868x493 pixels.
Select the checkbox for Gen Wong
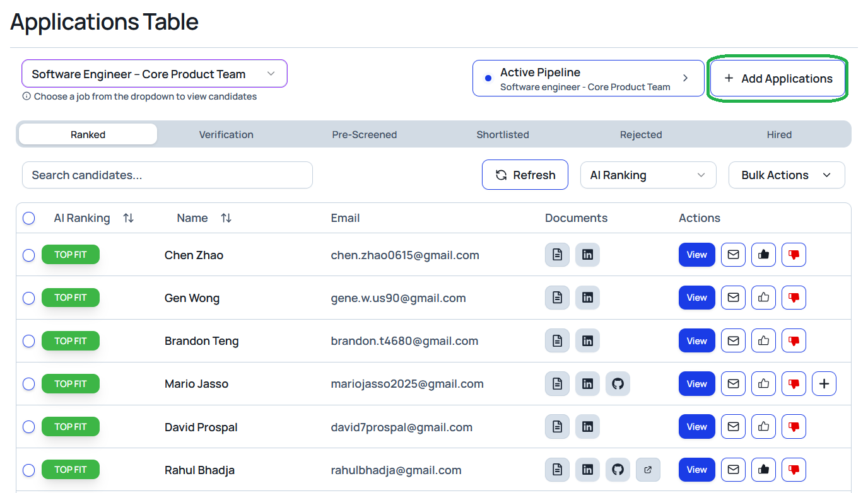(x=29, y=298)
